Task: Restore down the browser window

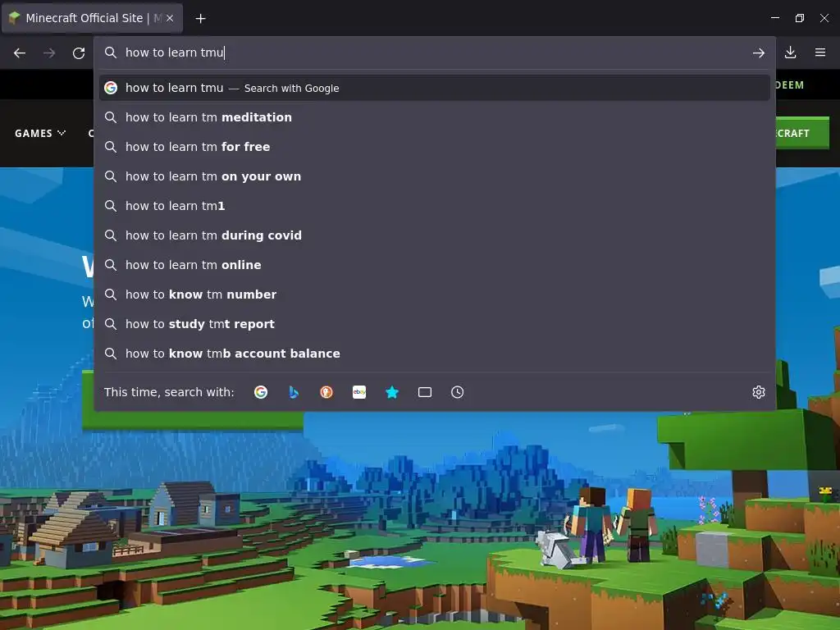Action: click(x=800, y=18)
